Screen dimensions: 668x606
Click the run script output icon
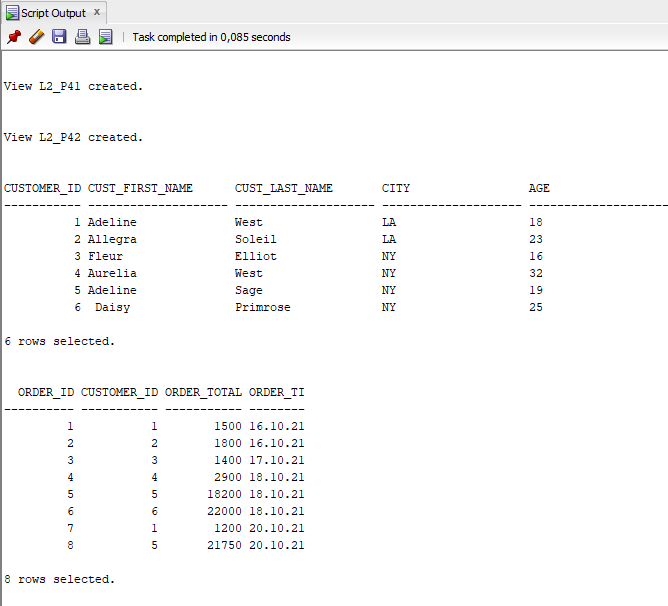click(105, 37)
